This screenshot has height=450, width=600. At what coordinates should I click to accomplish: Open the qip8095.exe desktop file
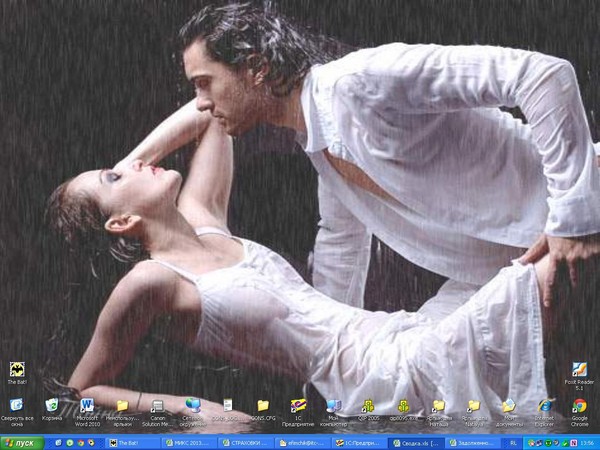[403, 410]
